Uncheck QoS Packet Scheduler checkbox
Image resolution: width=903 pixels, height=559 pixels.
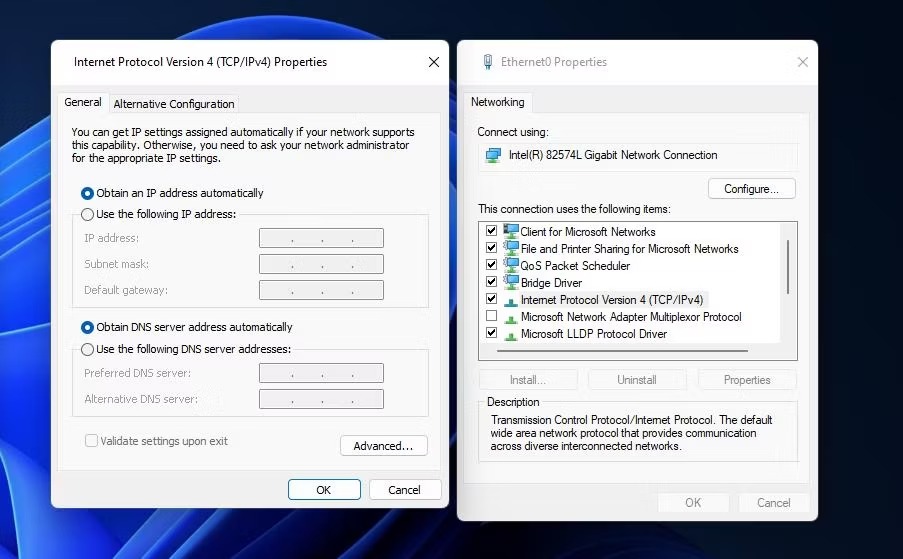pos(491,264)
